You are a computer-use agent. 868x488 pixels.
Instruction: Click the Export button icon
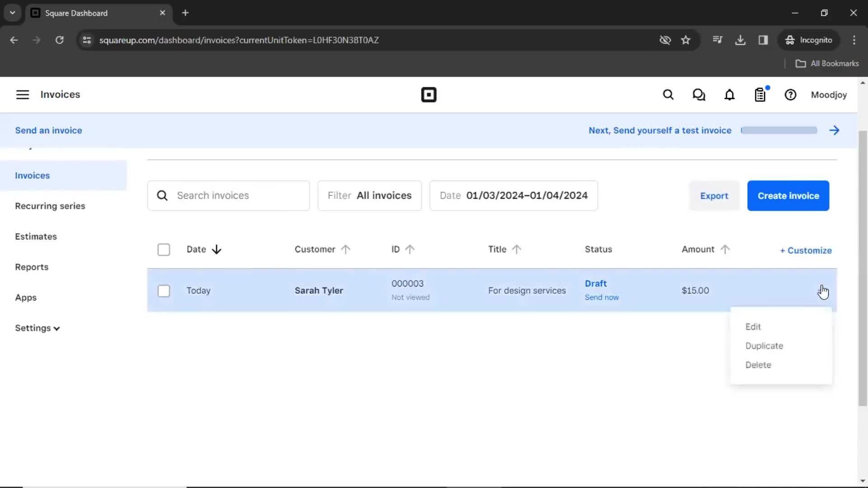pos(714,196)
